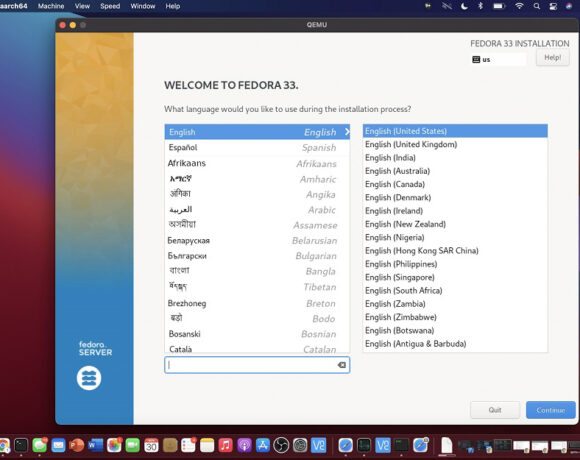Select the Arabic language row
Image resolution: width=580 pixels, height=460 pixels.
pyautogui.click(x=257, y=210)
